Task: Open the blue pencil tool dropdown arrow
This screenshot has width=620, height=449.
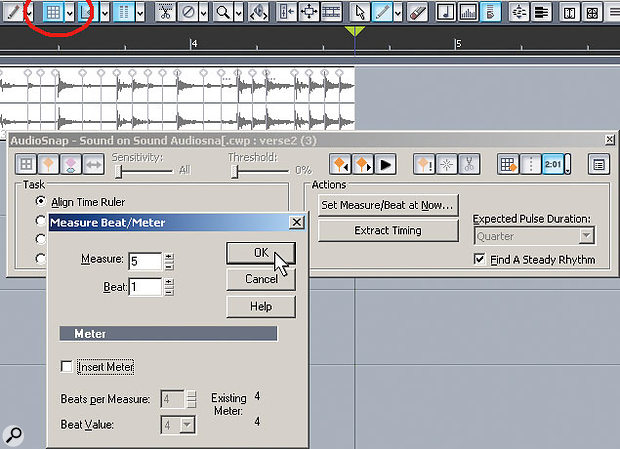Action: click(x=398, y=13)
